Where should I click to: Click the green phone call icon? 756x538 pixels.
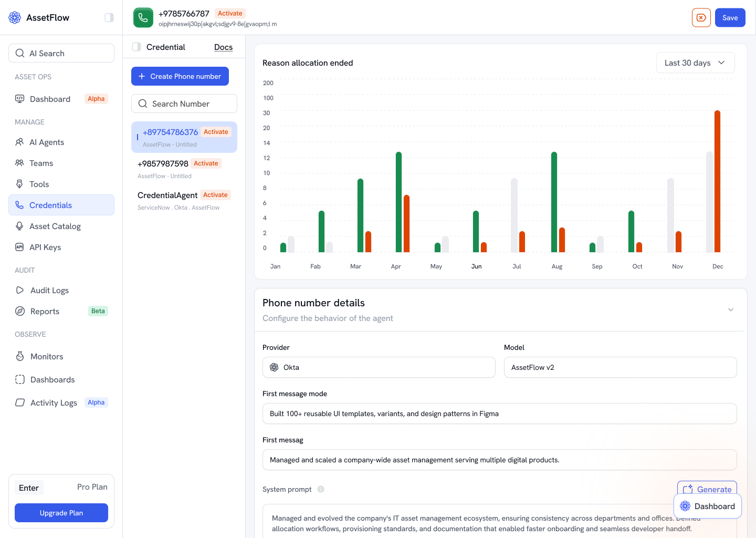coord(143,17)
